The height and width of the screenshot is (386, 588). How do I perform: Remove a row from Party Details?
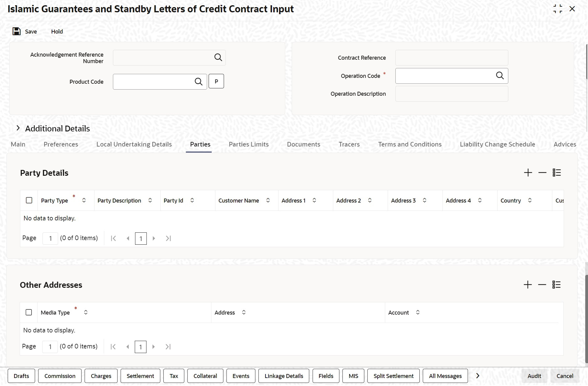[x=542, y=173]
